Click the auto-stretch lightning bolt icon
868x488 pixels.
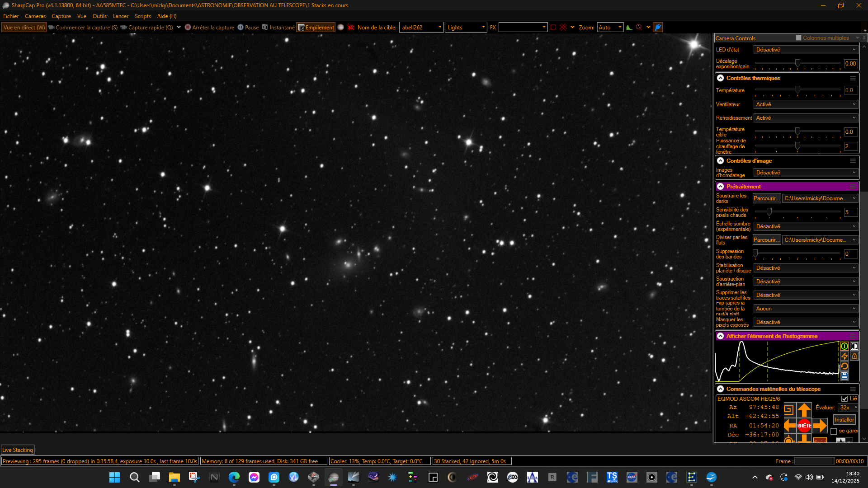click(x=844, y=357)
